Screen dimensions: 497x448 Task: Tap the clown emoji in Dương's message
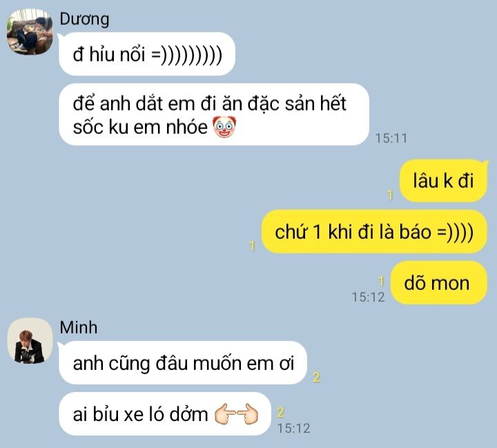(224, 127)
